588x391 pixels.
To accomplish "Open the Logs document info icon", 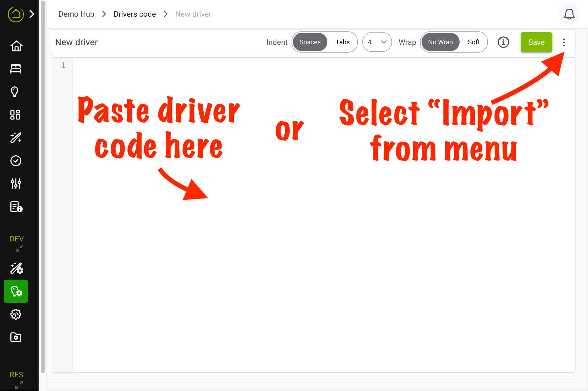I will tap(16, 207).
